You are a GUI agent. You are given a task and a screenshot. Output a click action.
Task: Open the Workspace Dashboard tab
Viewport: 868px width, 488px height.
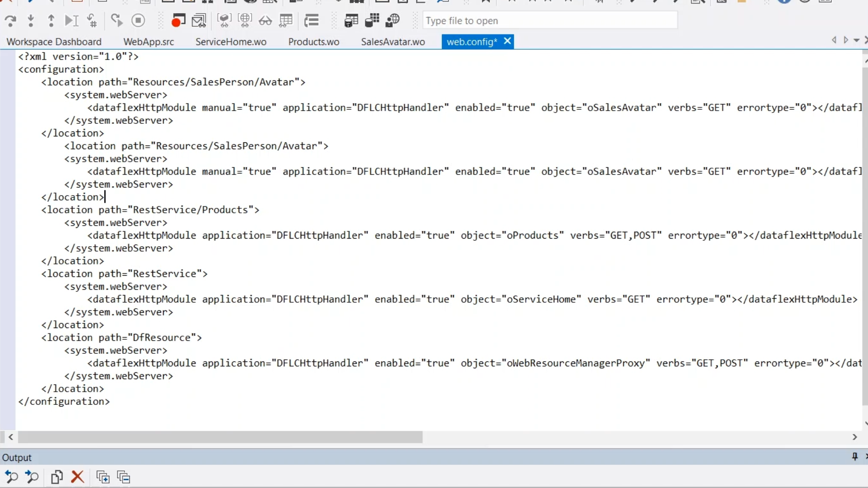point(54,42)
